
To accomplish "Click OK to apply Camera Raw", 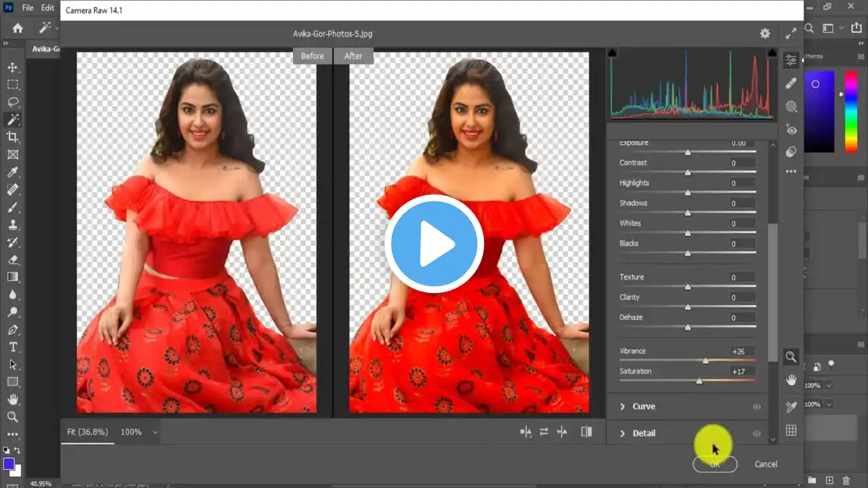I will point(715,464).
